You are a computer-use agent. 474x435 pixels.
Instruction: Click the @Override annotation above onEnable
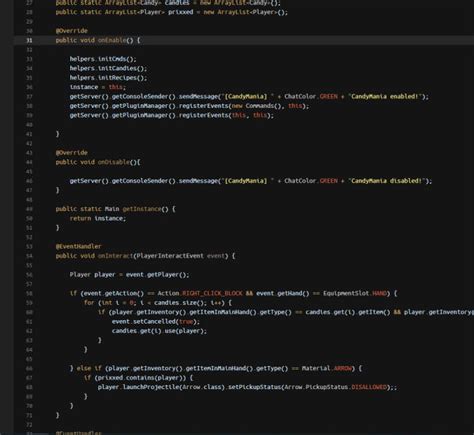coord(72,31)
